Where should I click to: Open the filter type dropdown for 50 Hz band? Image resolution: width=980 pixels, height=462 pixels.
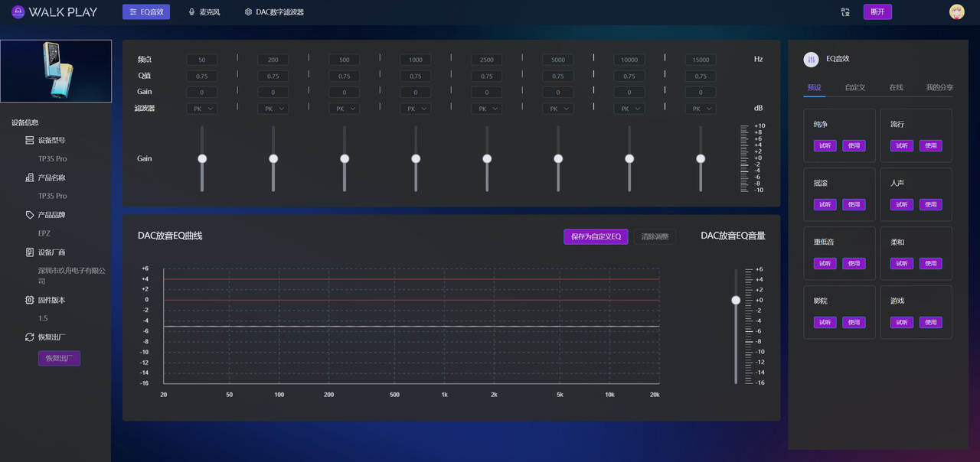pos(202,109)
